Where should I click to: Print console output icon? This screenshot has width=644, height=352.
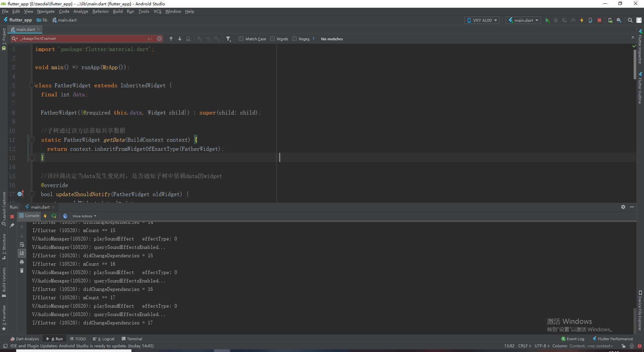pos(22,262)
